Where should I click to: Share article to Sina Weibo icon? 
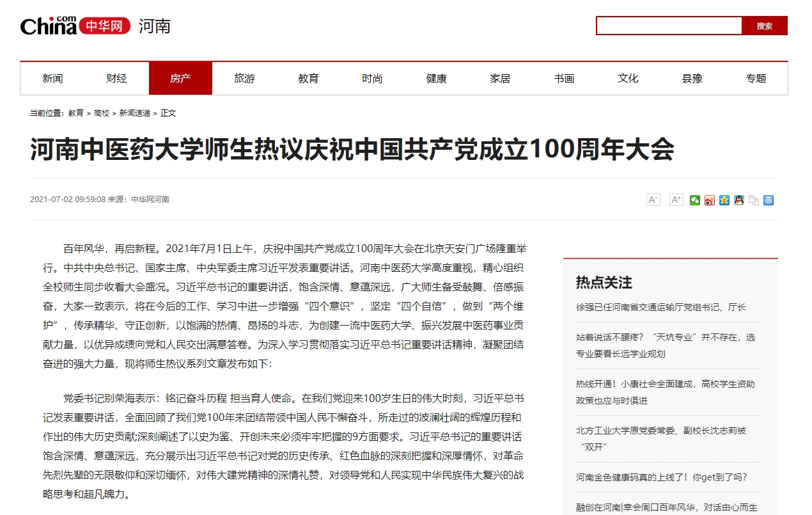pyautogui.click(x=710, y=200)
